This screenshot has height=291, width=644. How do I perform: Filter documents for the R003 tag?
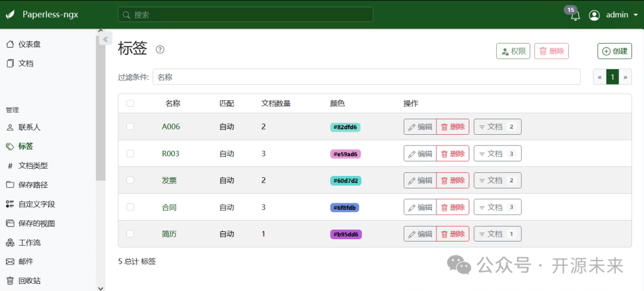pyautogui.click(x=498, y=153)
